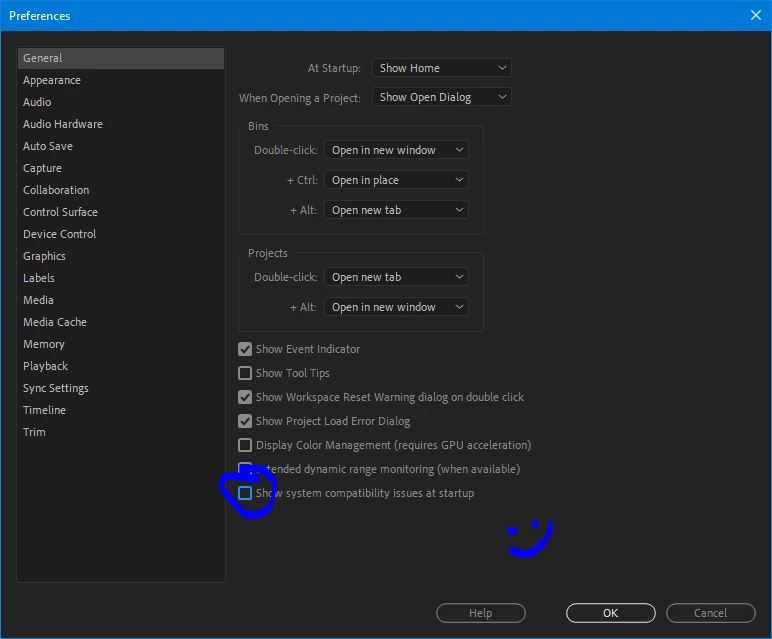Open the When Opening a Project dropdown

[442, 97]
